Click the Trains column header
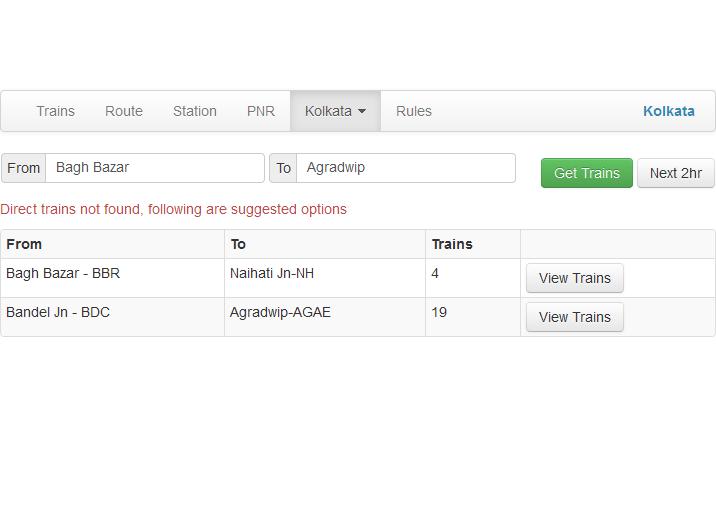Viewport: 716px width, 528px height. pyautogui.click(x=452, y=244)
